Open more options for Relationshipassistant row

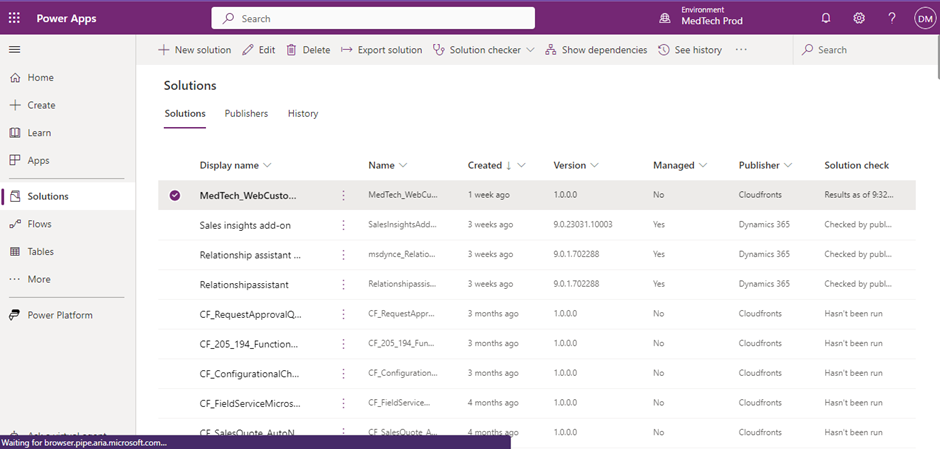tap(344, 284)
